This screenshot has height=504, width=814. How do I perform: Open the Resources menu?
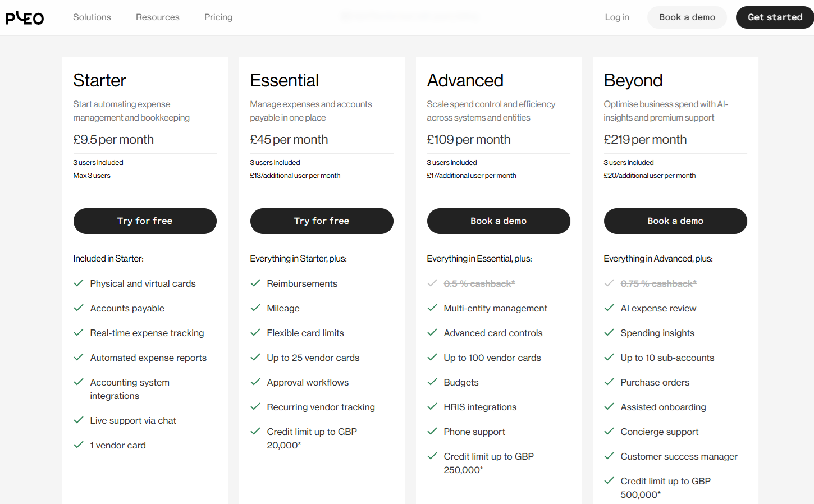tap(158, 17)
